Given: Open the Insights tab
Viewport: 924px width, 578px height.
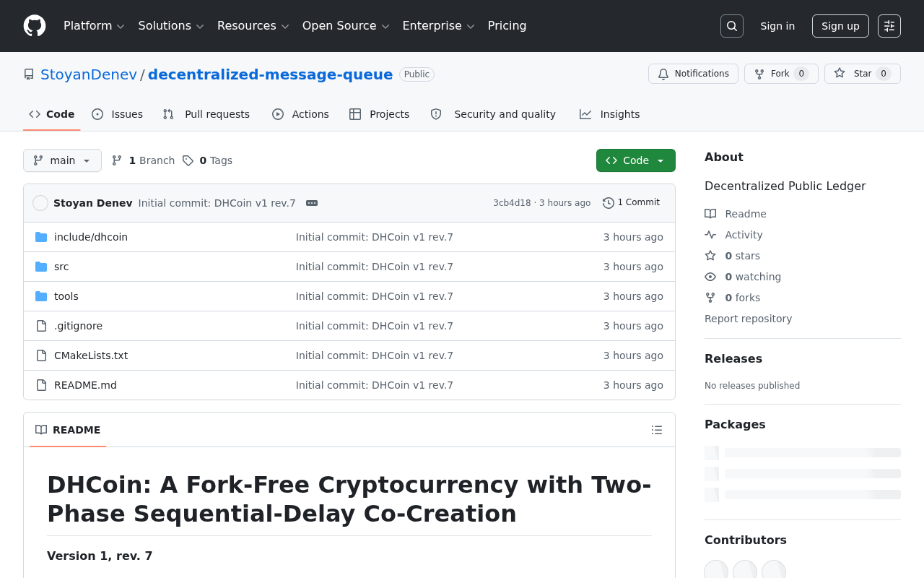Looking at the screenshot, I should coord(610,114).
